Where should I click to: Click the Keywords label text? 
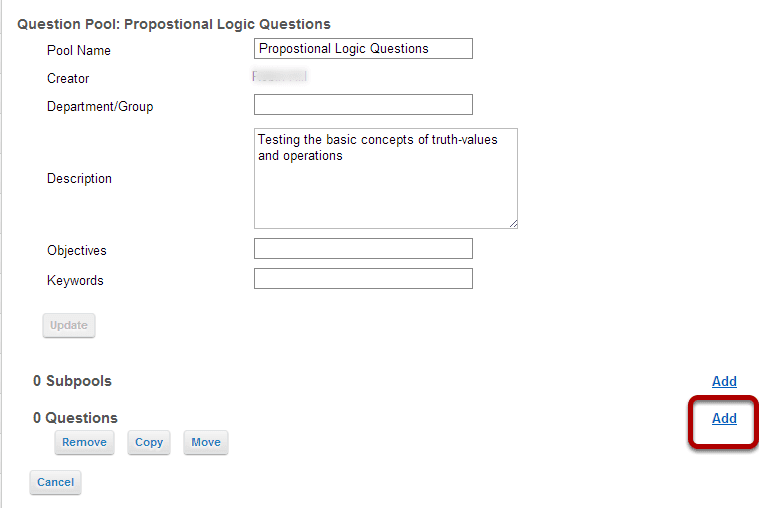75,280
